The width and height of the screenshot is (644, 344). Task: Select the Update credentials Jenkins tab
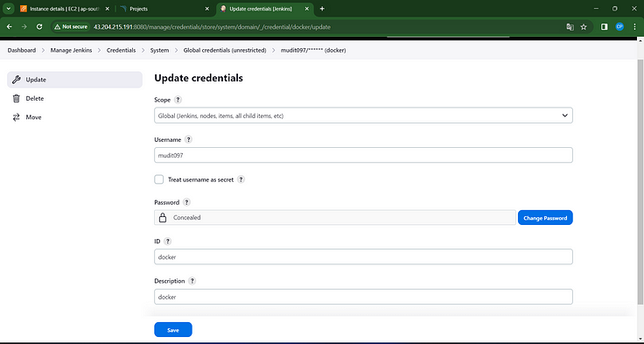click(x=264, y=9)
